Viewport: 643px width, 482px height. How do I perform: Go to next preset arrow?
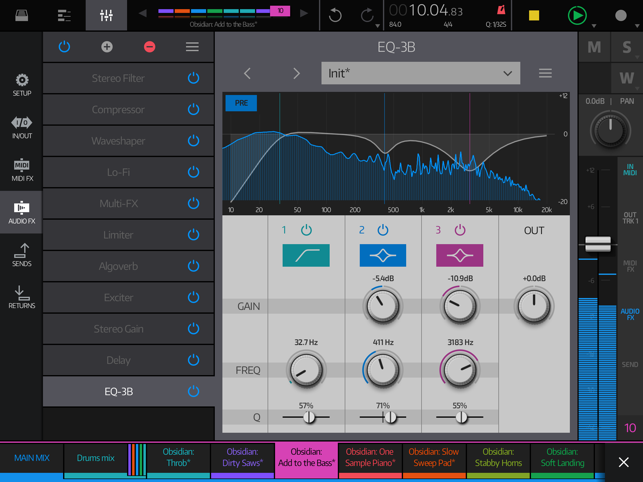(x=296, y=73)
